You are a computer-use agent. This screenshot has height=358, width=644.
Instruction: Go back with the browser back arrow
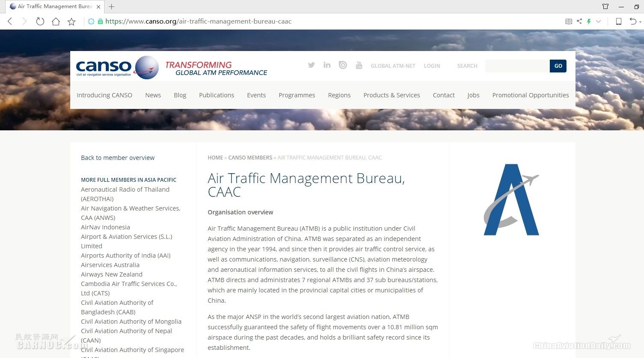pos(10,21)
